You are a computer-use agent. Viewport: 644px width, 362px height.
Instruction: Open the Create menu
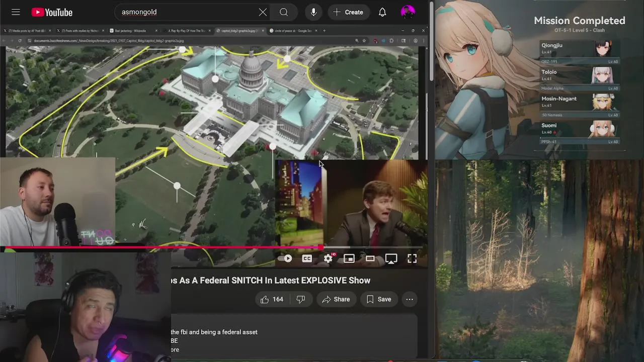[348, 12]
